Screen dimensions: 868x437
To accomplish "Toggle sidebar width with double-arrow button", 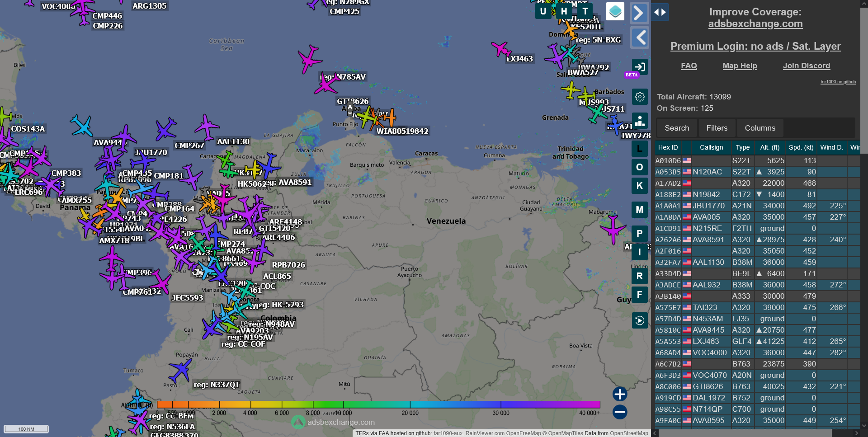I will [660, 12].
